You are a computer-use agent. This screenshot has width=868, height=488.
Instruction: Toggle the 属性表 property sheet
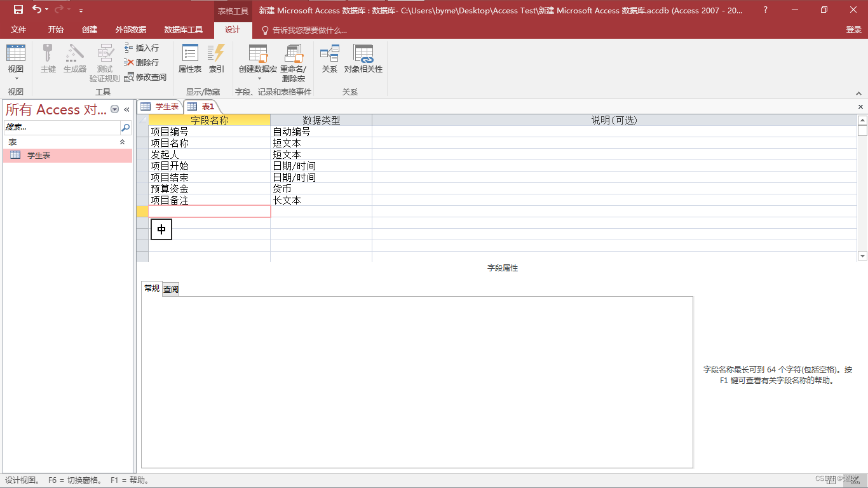pyautogui.click(x=190, y=58)
